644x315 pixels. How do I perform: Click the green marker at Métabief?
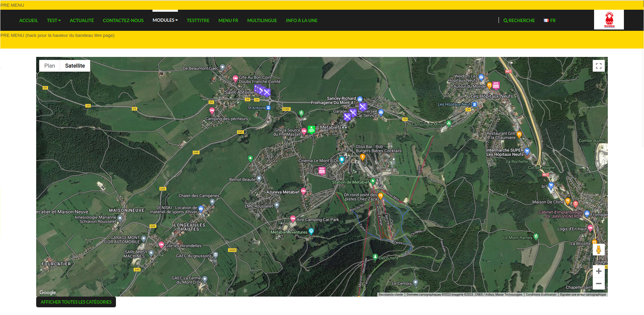pyautogui.click(x=311, y=129)
